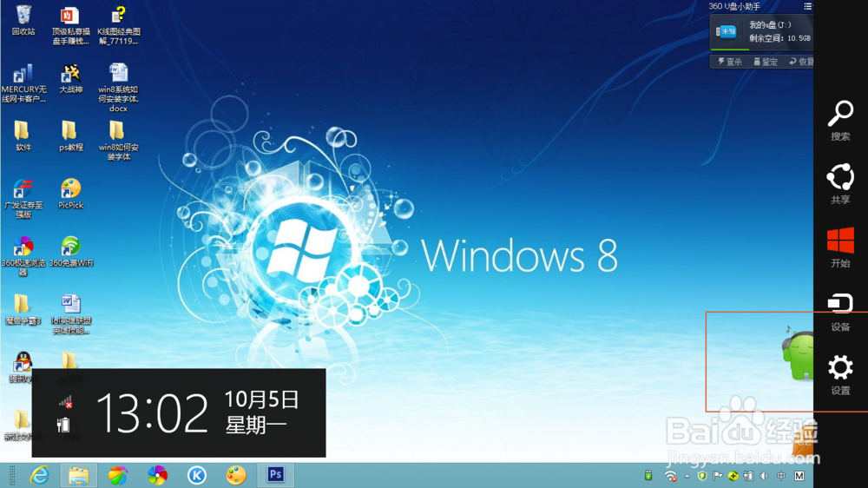The width and height of the screenshot is (868, 488).
Task: Expand the hidden tray icons arrow
Action: click(x=687, y=476)
